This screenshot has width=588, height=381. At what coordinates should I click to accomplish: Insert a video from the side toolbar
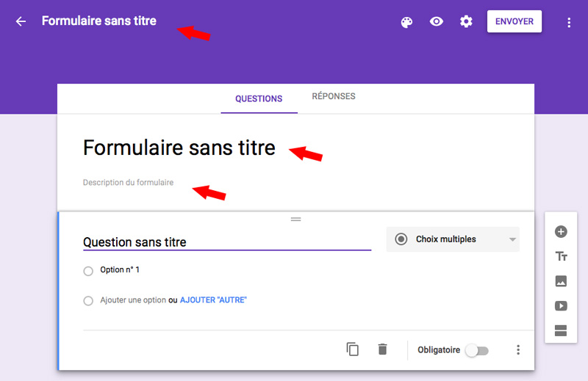coord(561,306)
